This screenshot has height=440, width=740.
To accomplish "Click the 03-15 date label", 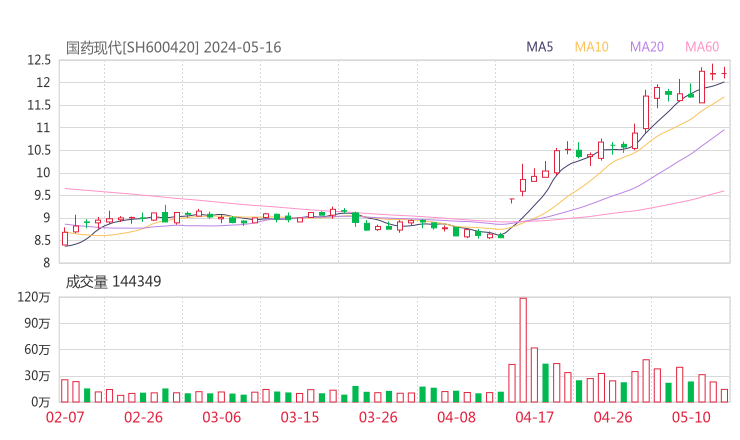I will 300,417.
